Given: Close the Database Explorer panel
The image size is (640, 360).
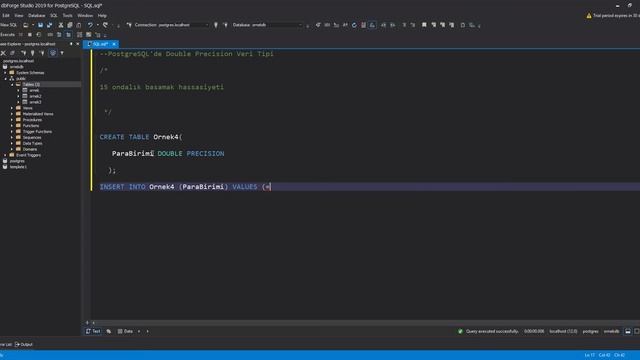Looking at the screenshot, I should [78, 44].
